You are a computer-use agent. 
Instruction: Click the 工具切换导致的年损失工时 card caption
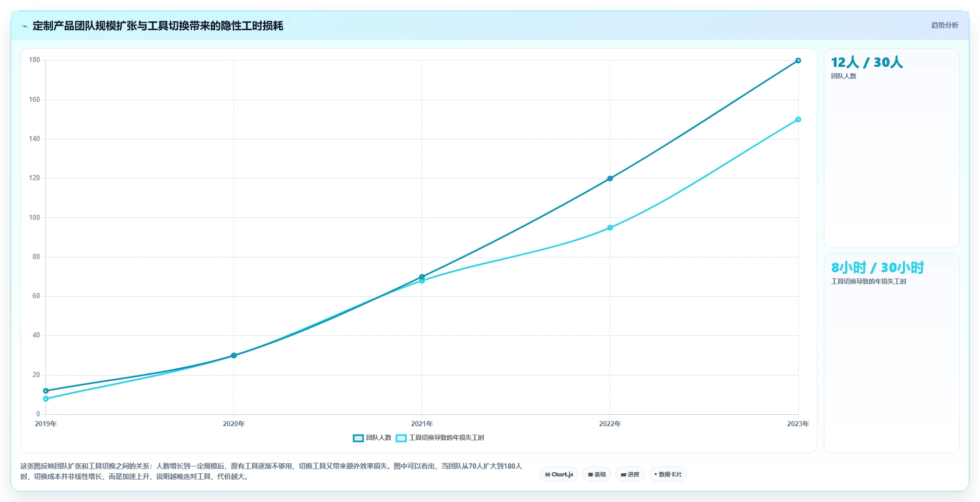[x=869, y=282]
